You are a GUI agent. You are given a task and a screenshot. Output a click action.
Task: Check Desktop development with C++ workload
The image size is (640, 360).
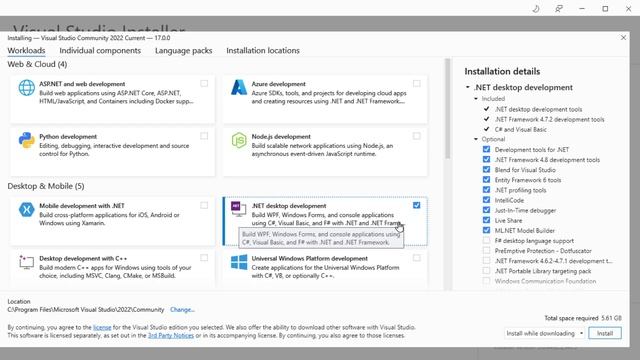point(204,258)
